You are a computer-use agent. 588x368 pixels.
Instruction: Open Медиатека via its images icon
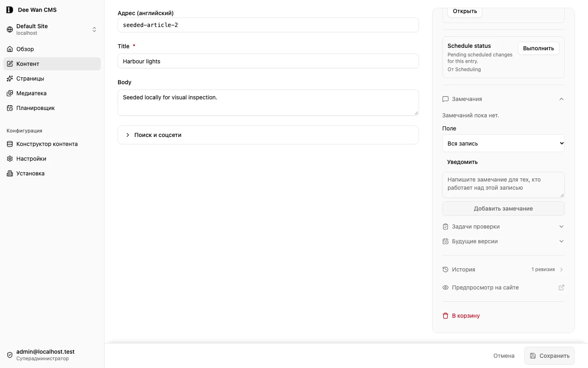[10, 93]
